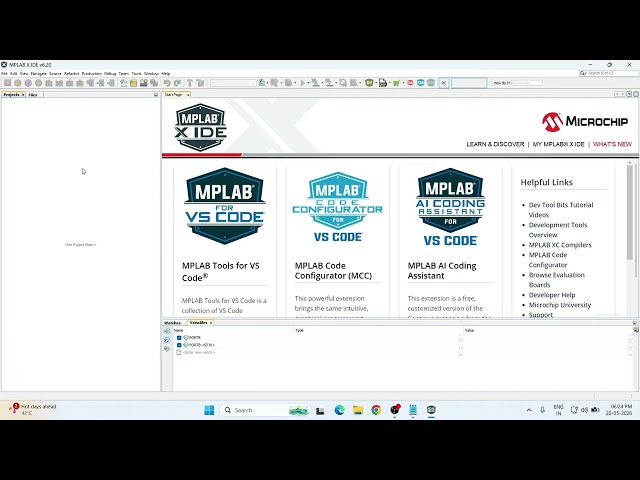Open the Tools menu
This screenshot has width=640, height=480.
click(x=136, y=73)
